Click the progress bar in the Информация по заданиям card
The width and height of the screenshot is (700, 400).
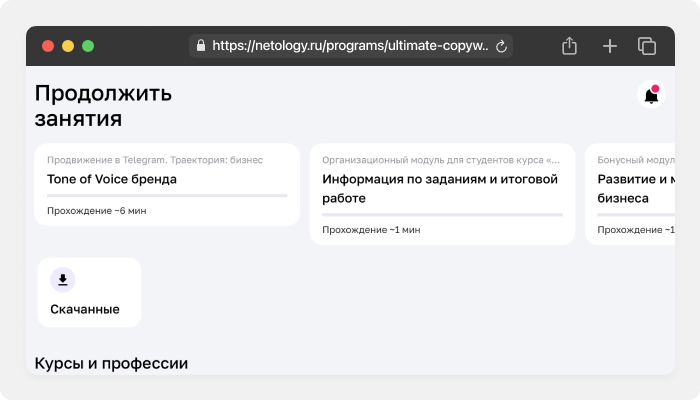pyautogui.click(x=442, y=214)
